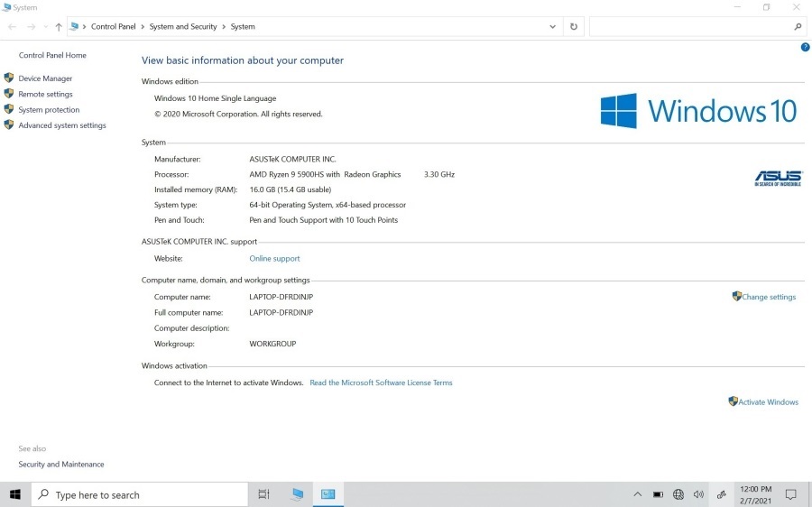Click the volume speaker icon
Screen dimensions: 812x507
698,494
